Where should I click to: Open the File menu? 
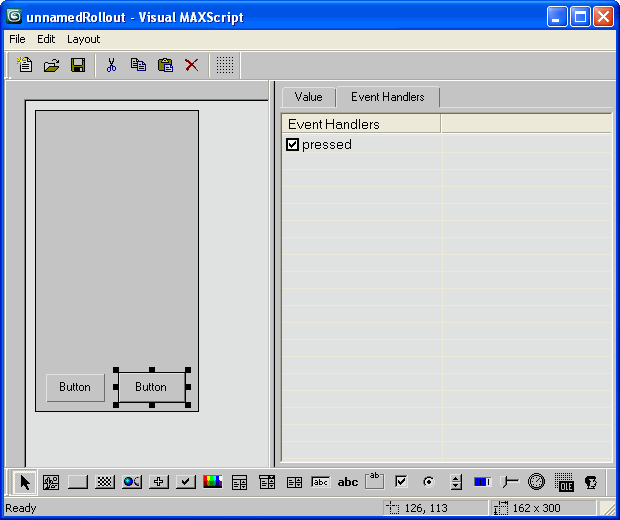[17, 39]
